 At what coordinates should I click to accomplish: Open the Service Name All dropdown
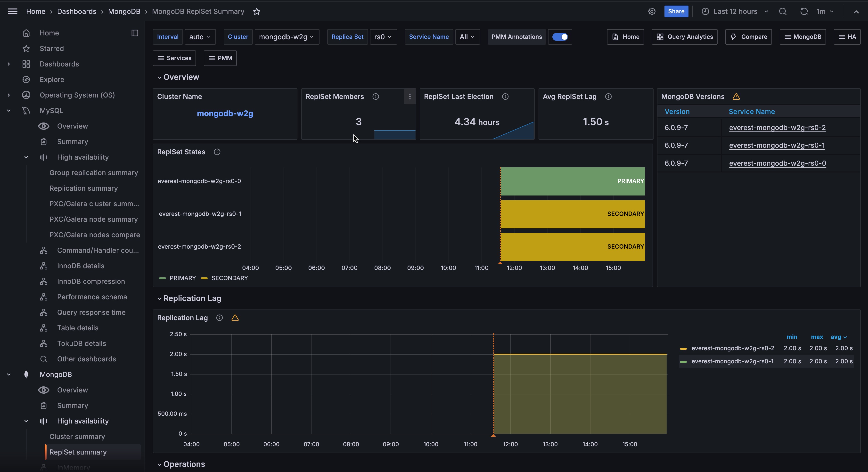click(x=467, y=37)
